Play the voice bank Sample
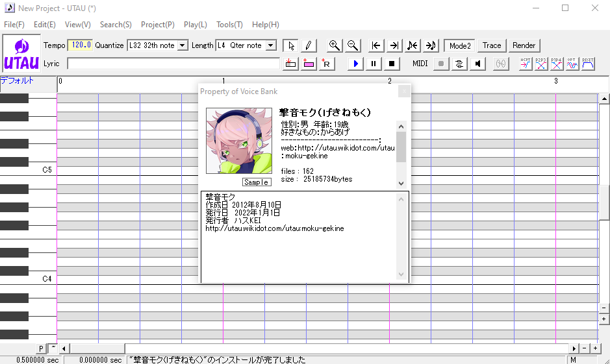The width and height of the screenshot is (610, 364). coord(257,182)
